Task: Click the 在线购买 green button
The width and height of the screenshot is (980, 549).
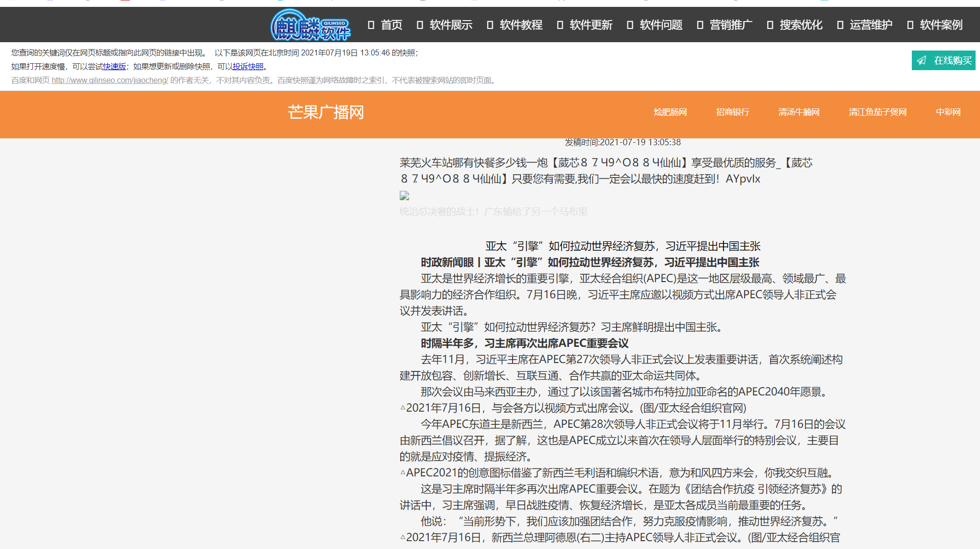Action: point(943,60)
